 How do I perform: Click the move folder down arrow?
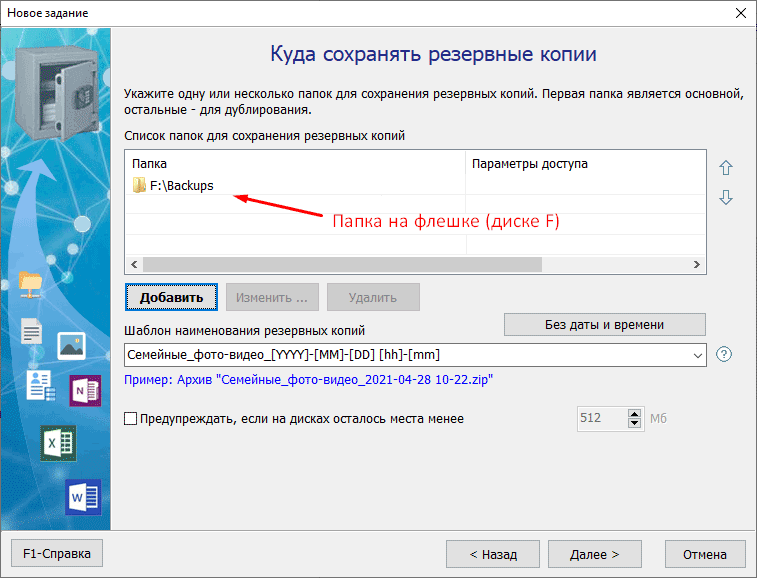click(x=726, y=197)
